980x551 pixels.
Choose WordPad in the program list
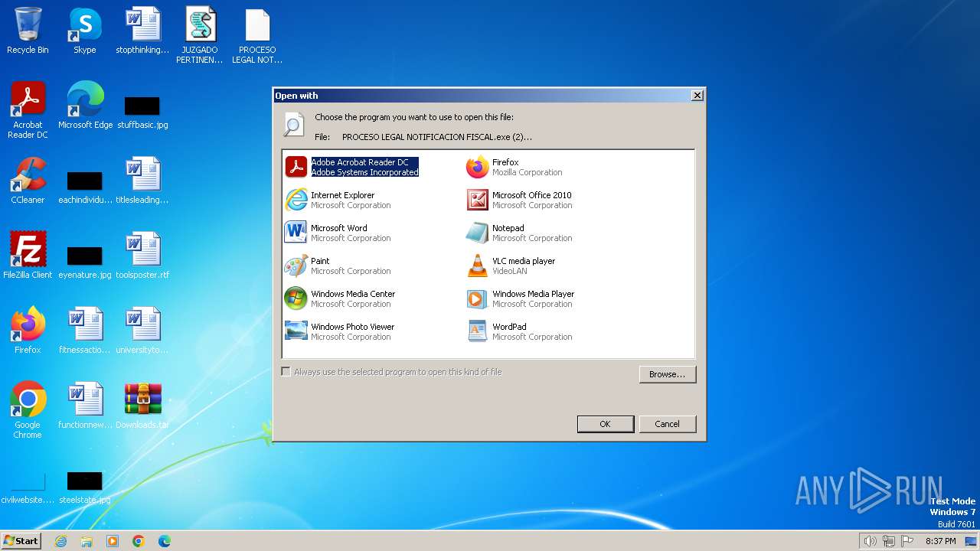(519, 331)
